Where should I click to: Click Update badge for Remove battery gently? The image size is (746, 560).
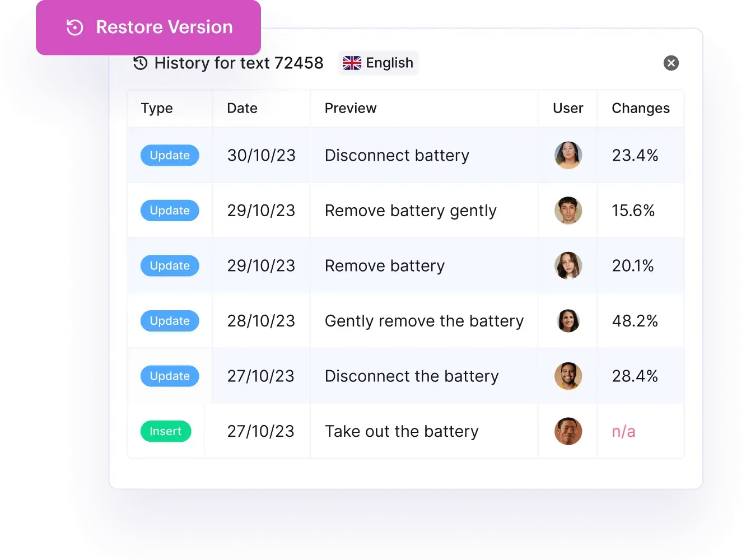170,211
